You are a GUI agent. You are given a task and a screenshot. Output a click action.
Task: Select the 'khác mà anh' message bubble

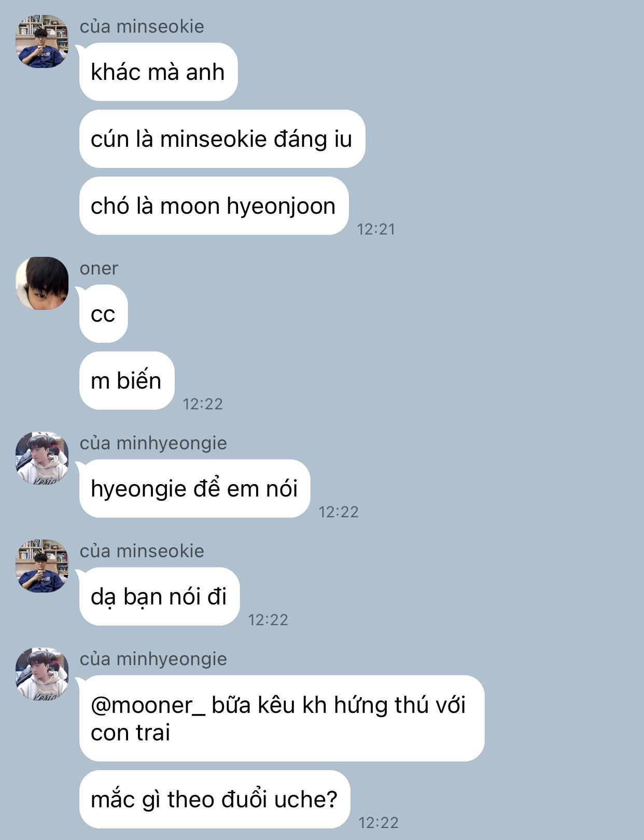click(158, 72)
